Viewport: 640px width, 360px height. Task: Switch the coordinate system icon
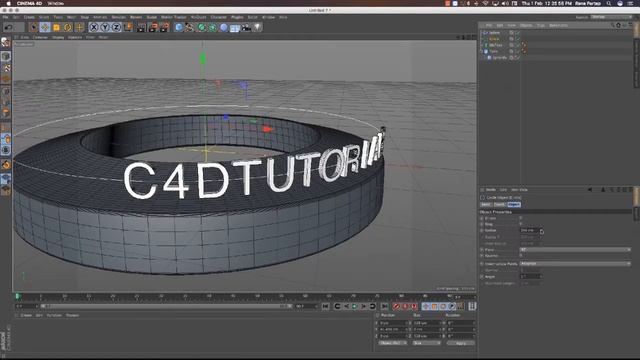pos(128,27)
